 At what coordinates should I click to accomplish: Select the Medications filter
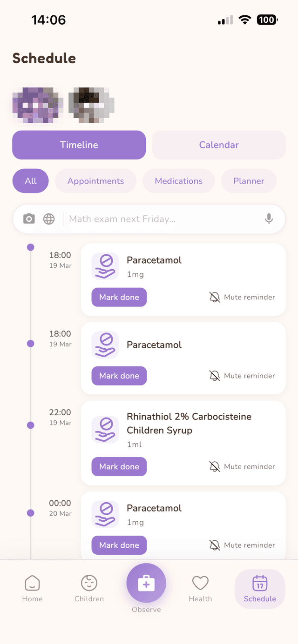coord(178,181)
